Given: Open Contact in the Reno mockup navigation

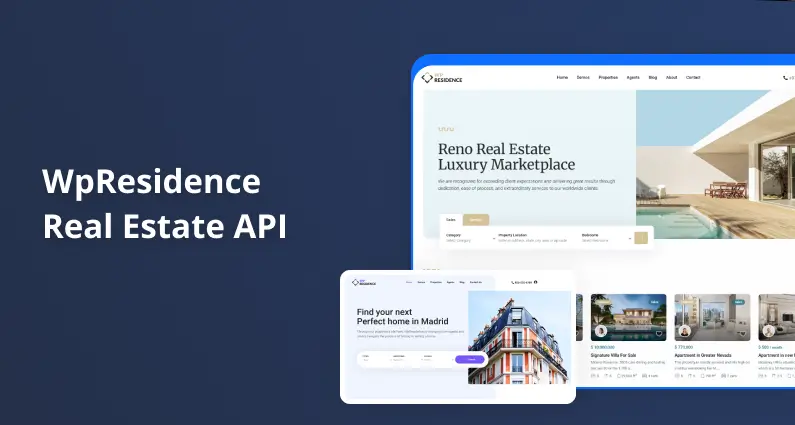Looking at the screenshot, I should [x=693, y=78].
